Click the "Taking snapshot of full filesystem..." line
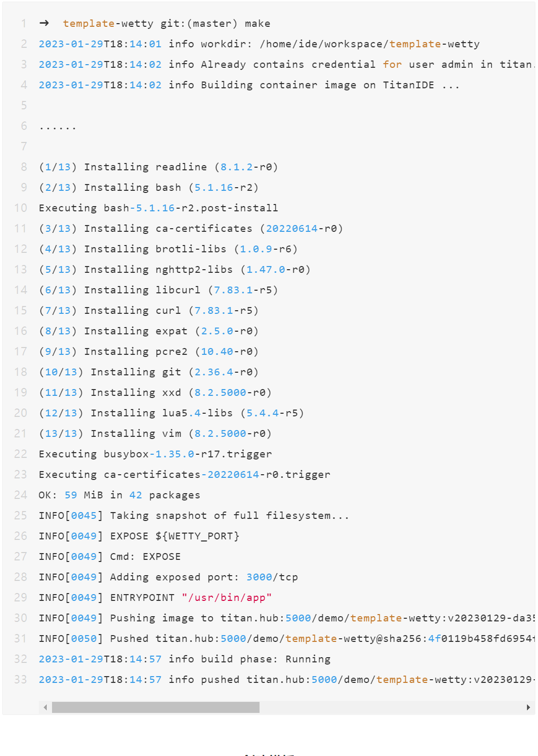The image size is (538, 756). [229, 516]
